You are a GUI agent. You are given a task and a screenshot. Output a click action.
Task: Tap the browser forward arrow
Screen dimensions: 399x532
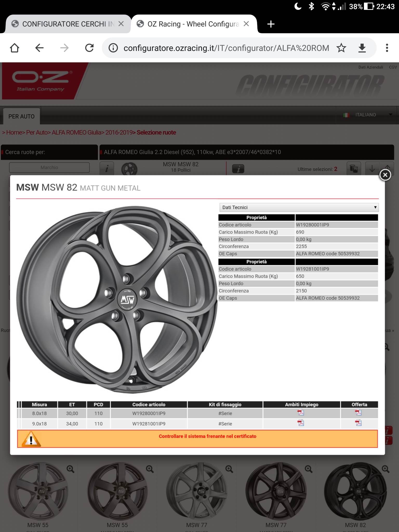coord(64,48)
